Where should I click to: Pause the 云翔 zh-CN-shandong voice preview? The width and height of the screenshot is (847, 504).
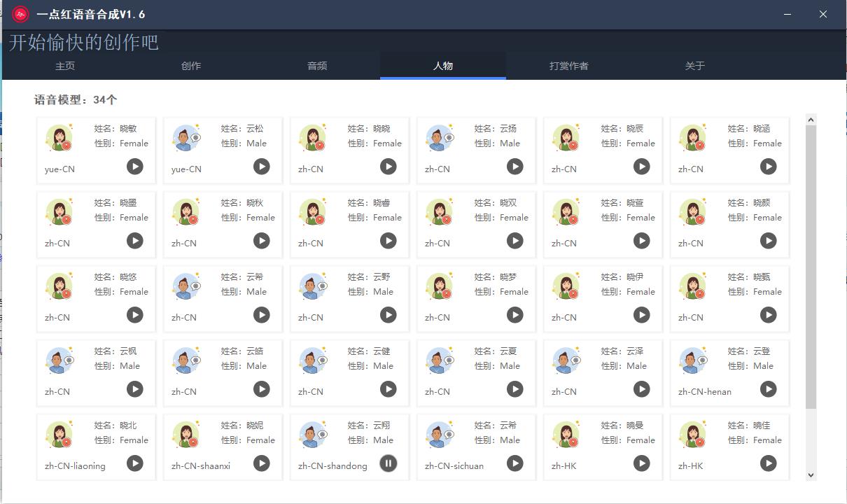click(388, 463)
